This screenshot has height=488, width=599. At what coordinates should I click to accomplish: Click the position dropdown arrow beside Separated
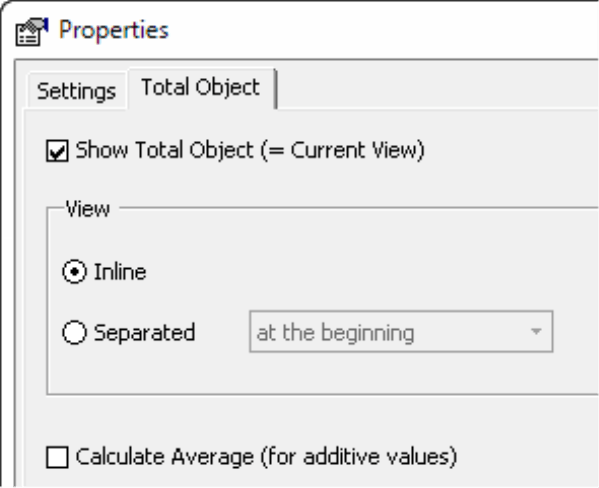[536, 332]
